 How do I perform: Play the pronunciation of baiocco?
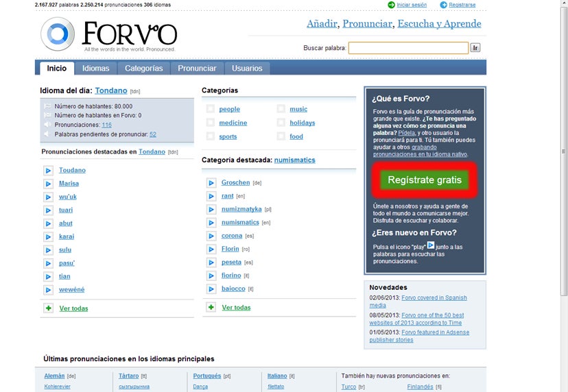[x=211, y=289]
